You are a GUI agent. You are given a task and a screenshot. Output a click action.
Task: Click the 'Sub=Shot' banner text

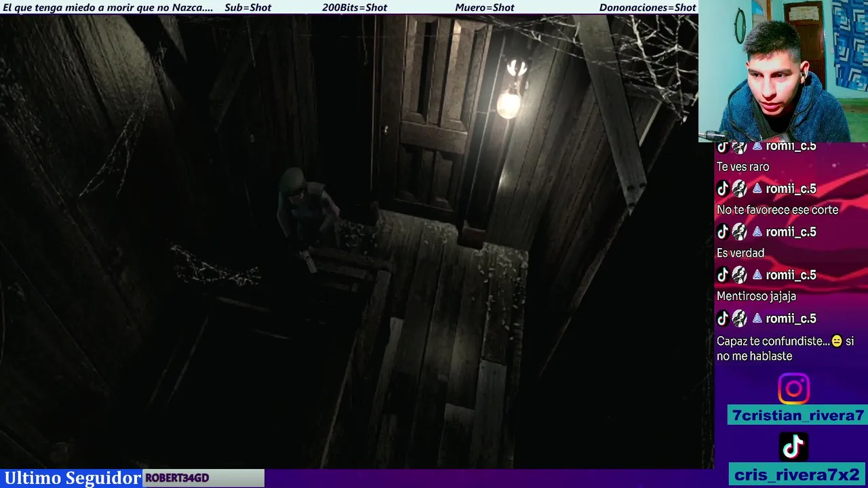point(248,7)
